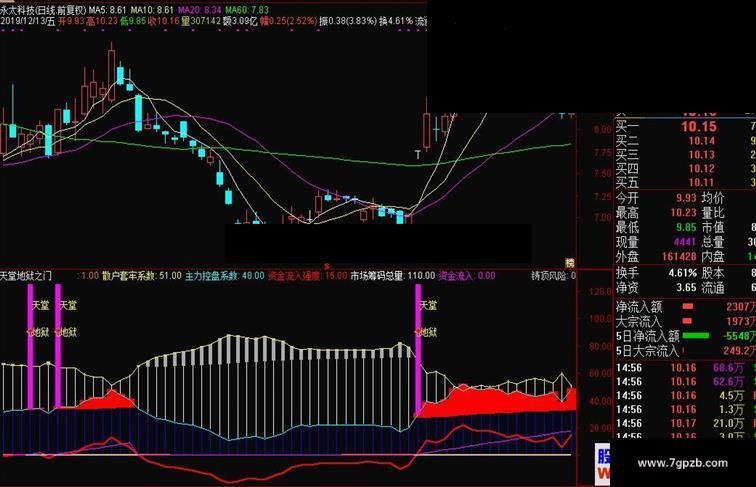Viewport: 756px width, 487px height.
Task: Click the 流通 label
Action: [713, 288]
